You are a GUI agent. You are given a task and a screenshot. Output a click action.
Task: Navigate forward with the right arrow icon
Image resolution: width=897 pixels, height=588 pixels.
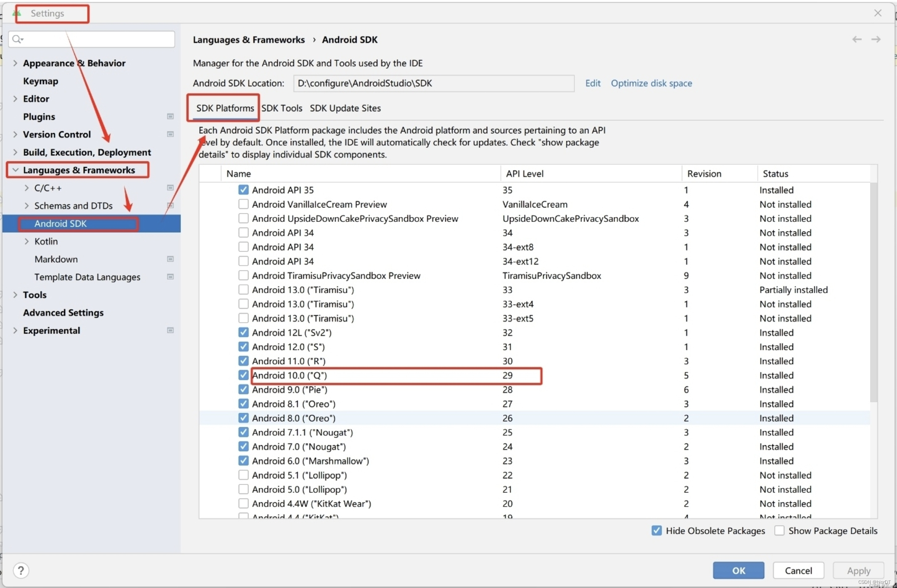(x=876, y=39)
